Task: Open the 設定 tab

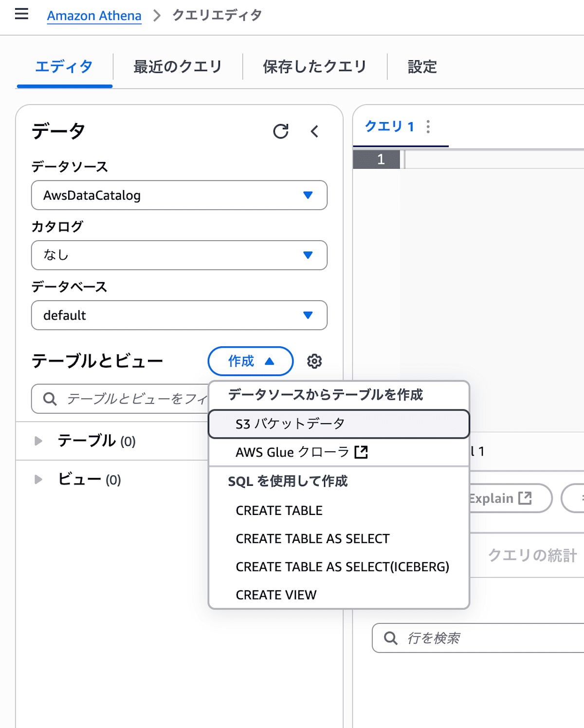Action: click(422, 67)
